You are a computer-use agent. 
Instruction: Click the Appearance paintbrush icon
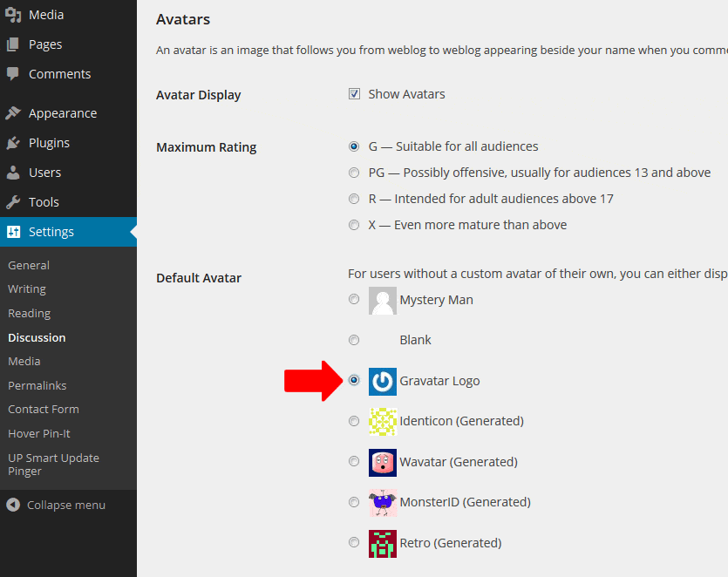(x=13, y=113)
